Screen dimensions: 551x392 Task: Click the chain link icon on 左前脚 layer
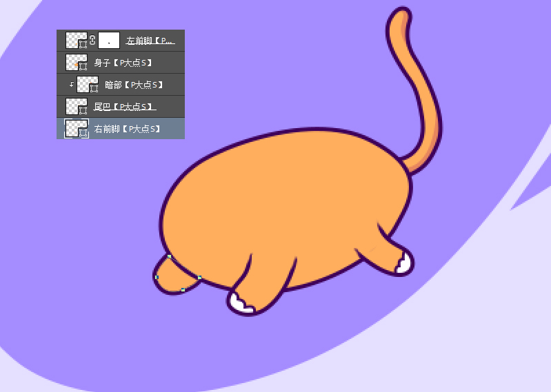(x=92, y=40)
